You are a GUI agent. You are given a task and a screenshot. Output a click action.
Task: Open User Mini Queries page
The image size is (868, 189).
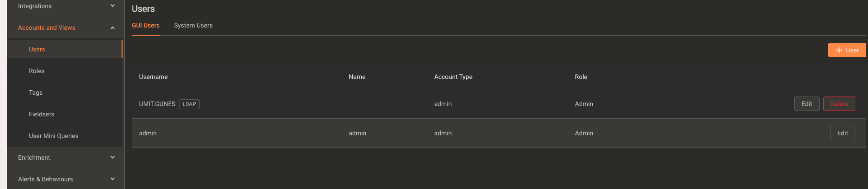pos(53,136)
